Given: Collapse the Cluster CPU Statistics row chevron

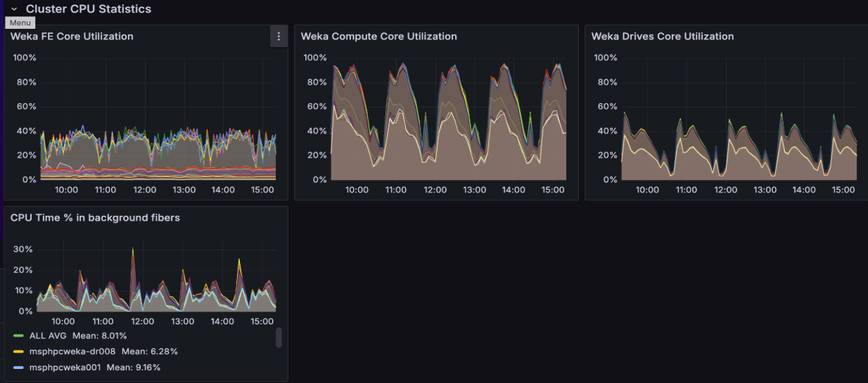Looking at the screenshot, I should click(13, 9).
